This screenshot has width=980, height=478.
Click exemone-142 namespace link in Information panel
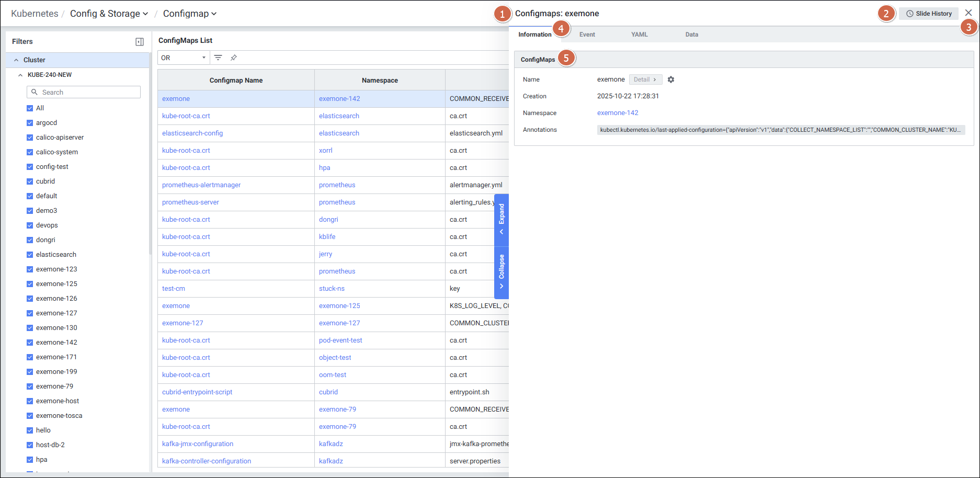point(618,113)
